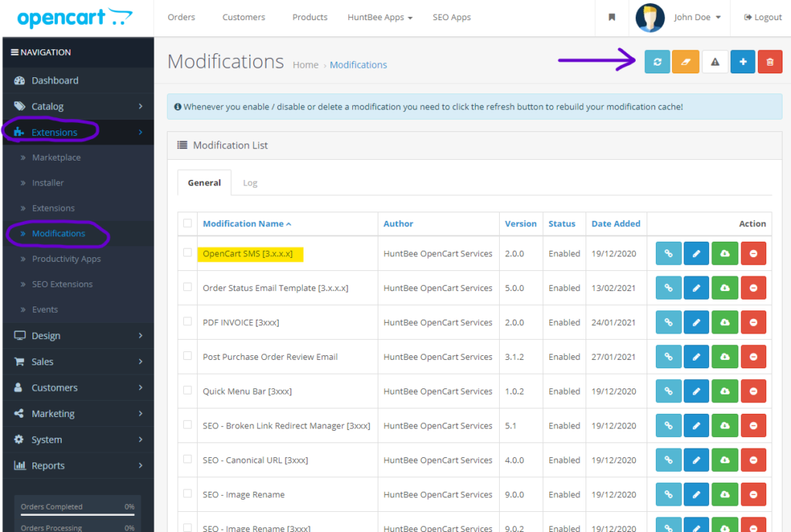Download the OpenCart SMS modification
This screenshot has height=532, width=791.
tap(725, 253)
